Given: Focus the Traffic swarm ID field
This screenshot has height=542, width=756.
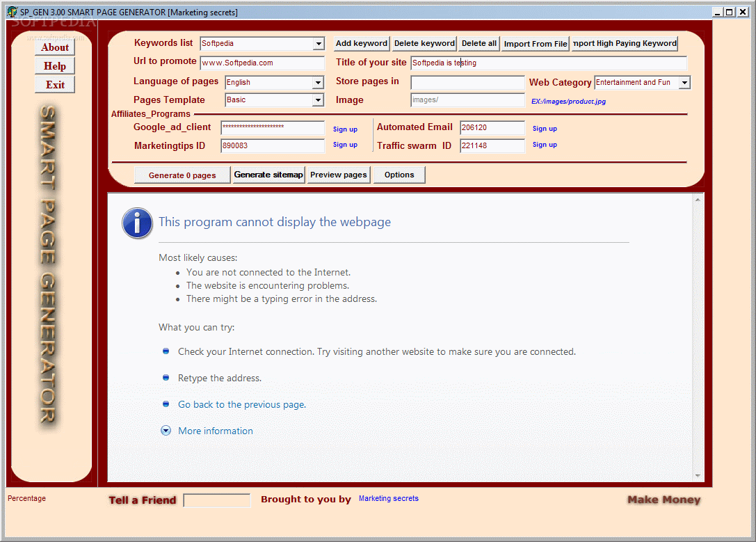Looking at the screenshot, I should pos(492,145).
